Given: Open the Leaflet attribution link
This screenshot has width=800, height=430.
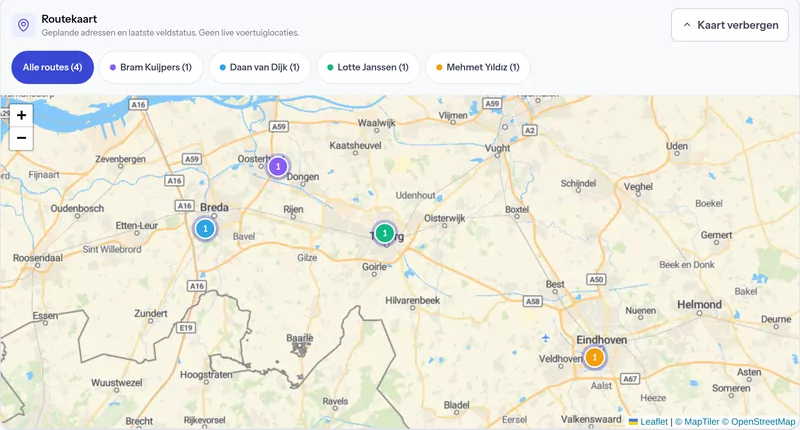Looking at the screenshot, I should 648,422.
